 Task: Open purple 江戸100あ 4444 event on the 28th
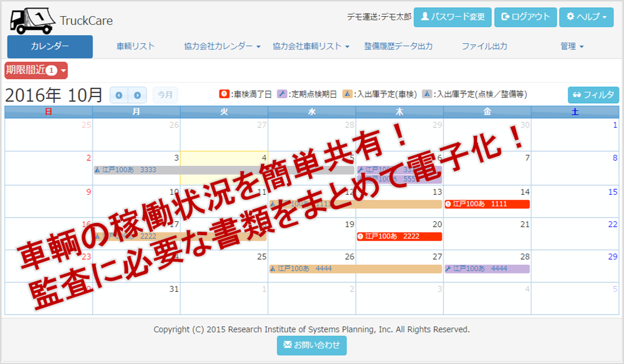pyautogui.click(x=487, y=269)
